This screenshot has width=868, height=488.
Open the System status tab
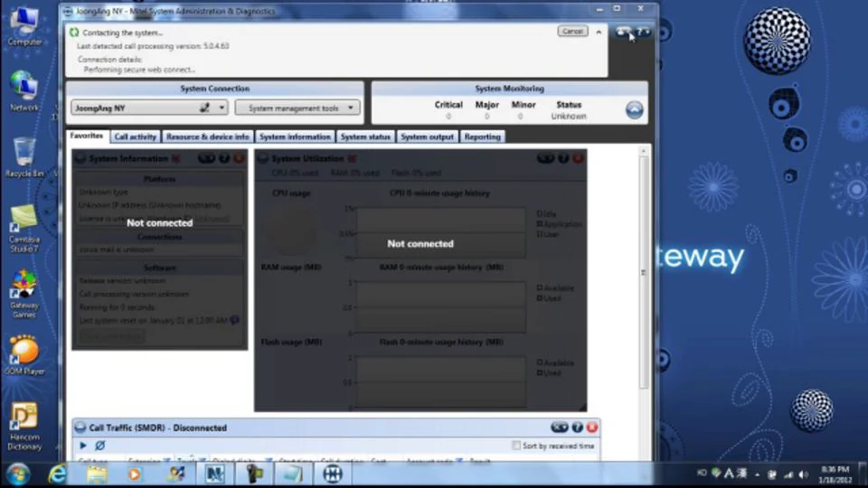pos(365,136)
